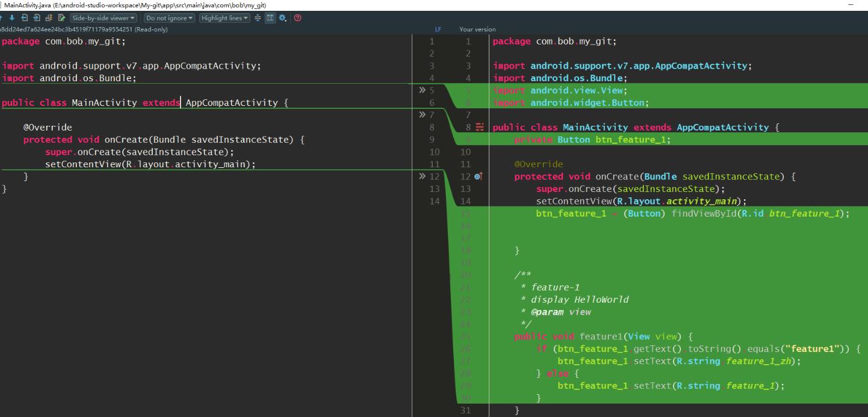This screenshot has height=417, width=868.
Task: Open the red help icon
Action: (297, 18)
